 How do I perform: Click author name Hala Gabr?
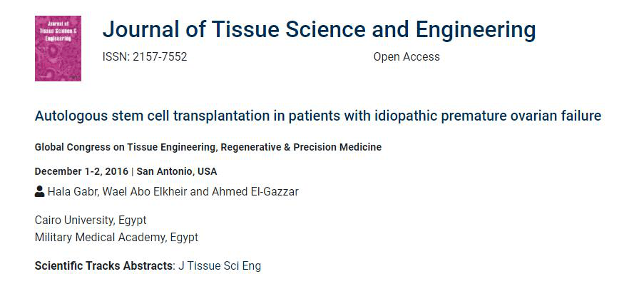[x=73, y=191]
